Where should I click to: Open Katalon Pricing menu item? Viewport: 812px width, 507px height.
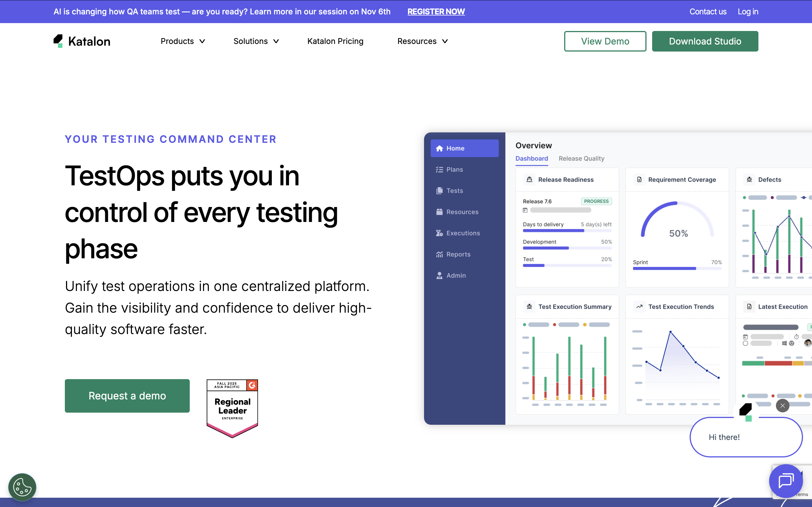(335, 41)
